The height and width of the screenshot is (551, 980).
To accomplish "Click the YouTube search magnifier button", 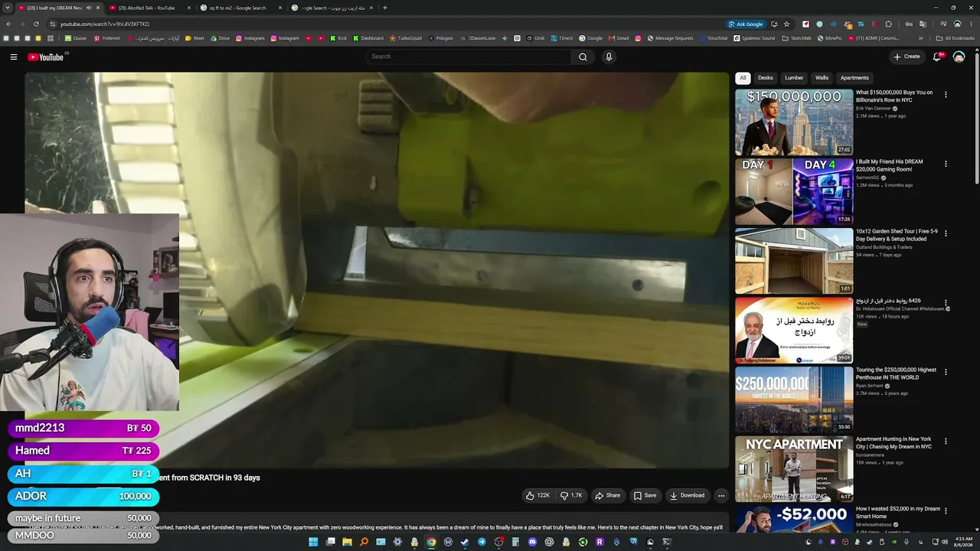I will pyautogui.click(x=583, y=57).
